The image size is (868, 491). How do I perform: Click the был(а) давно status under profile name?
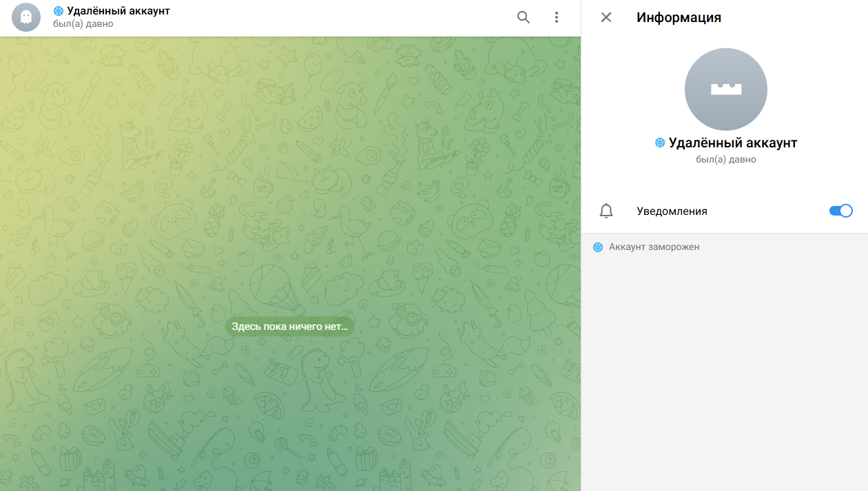click(725, 160)
